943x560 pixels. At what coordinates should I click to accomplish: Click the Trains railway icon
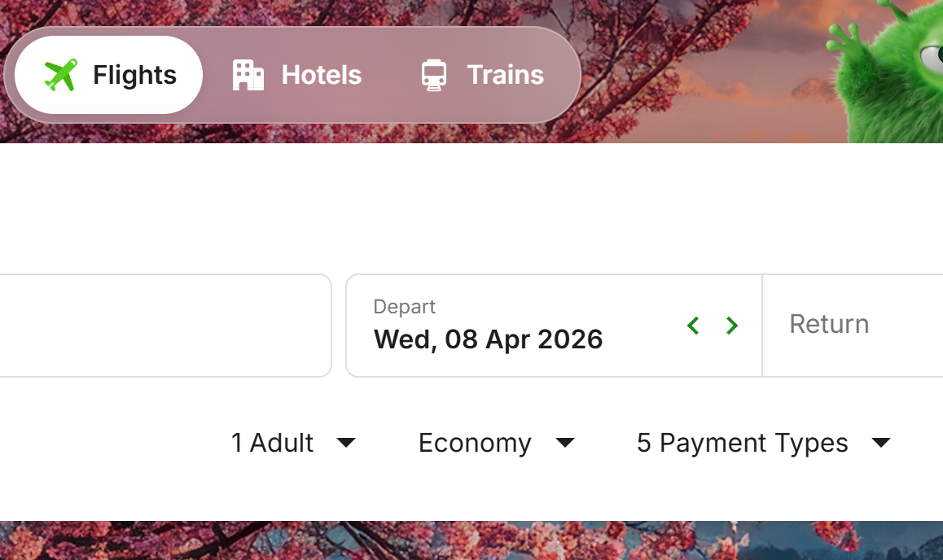point(434,75)
